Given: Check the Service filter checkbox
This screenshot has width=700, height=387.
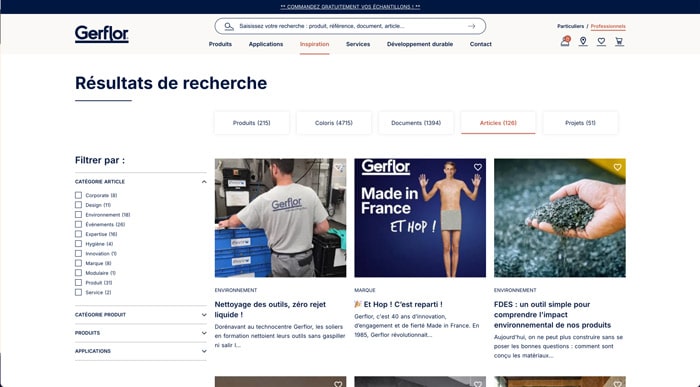Looking at the screenshot, I should 79,292.
